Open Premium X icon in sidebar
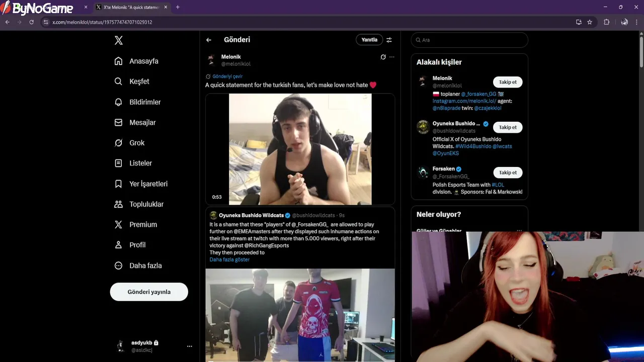 (x=118, y=225)
